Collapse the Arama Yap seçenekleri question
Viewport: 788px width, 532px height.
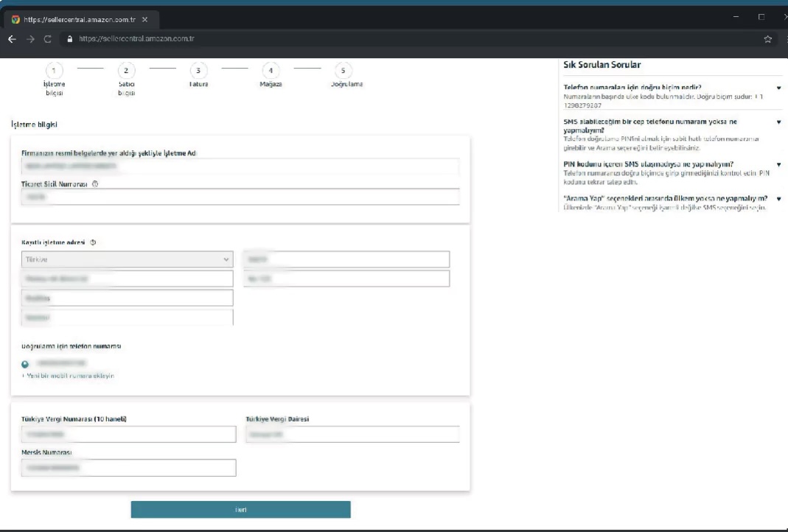(778, 198)
